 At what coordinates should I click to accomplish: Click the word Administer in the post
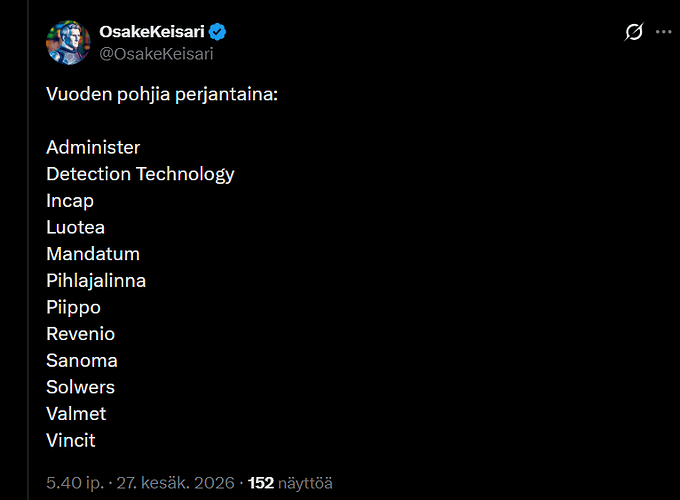93,147
